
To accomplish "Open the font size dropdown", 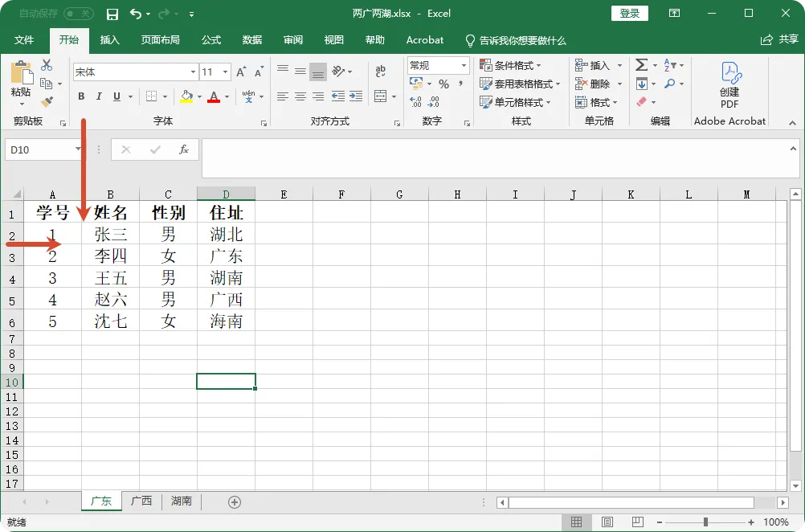I will point(225,72).
